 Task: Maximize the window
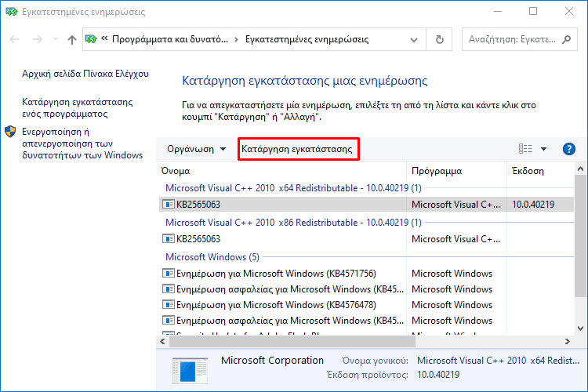(533, 11)
